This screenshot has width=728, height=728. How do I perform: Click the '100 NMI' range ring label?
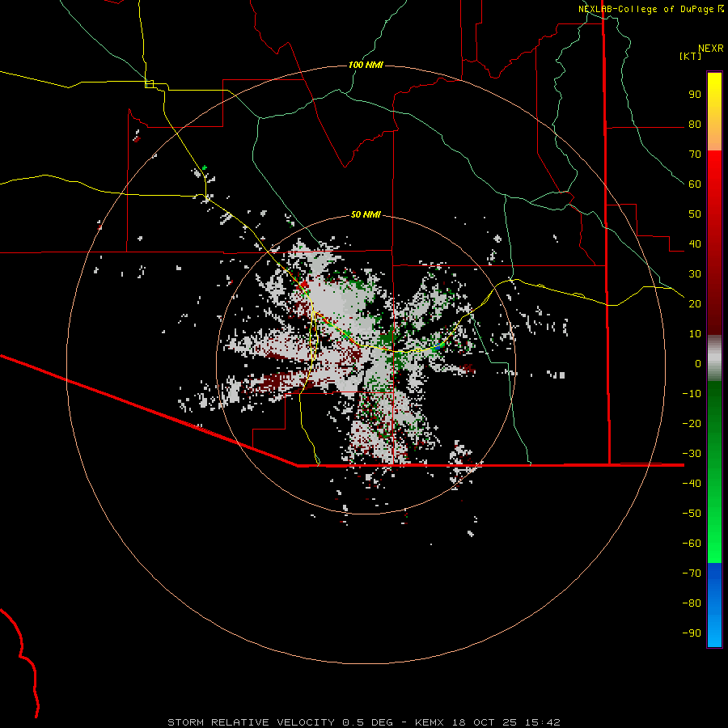click(x=366, y=65)
